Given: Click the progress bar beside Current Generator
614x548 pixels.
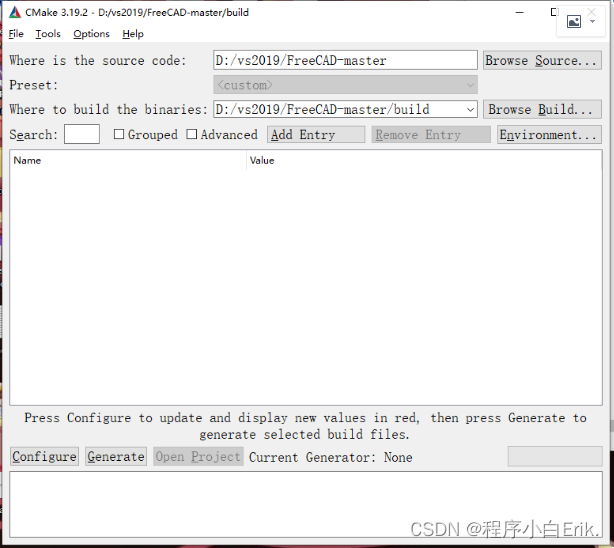Looking at the screenshot, I should point(555,456).
